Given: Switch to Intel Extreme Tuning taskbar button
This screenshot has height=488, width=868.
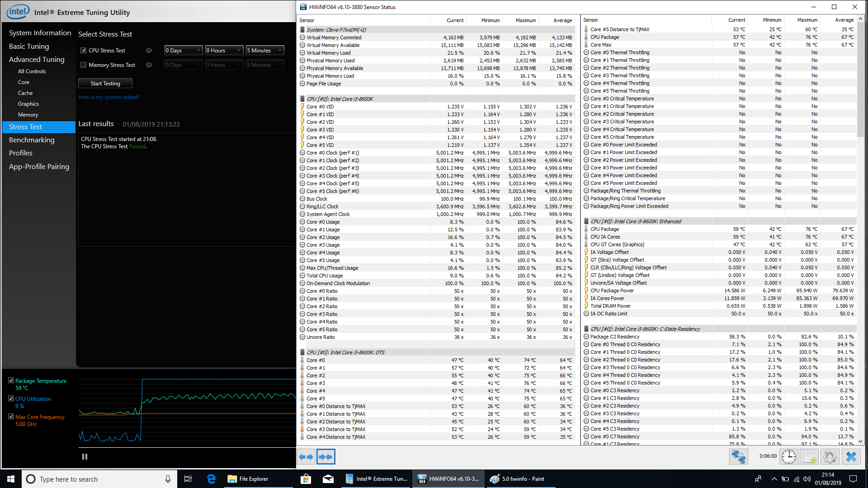Looking at the screenshot, I should click(x=377, y=479).
